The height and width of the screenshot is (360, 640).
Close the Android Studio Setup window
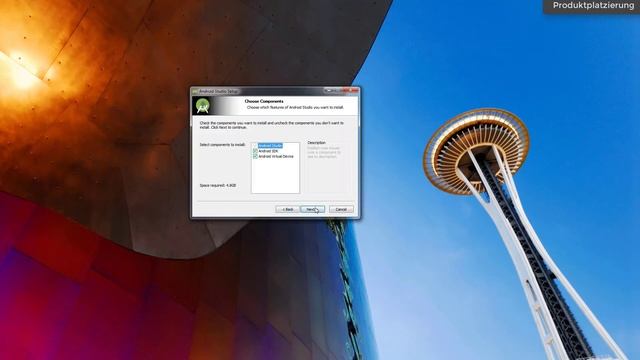(351, 91)
